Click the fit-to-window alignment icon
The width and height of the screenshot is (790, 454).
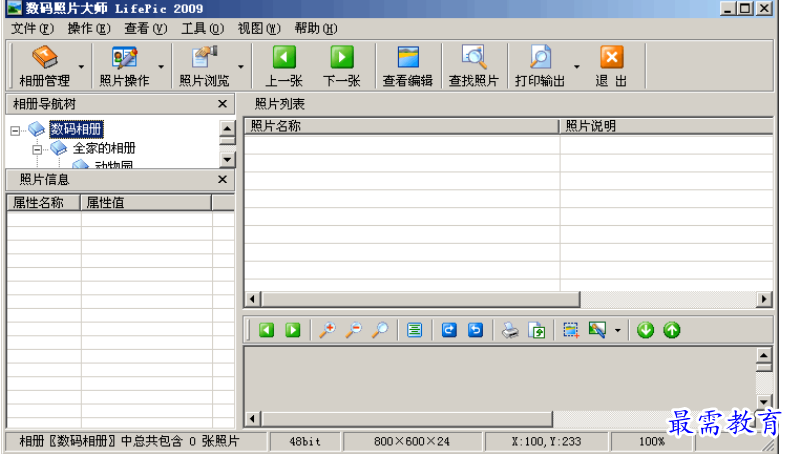pyautogui.click(x=415, y=330)
